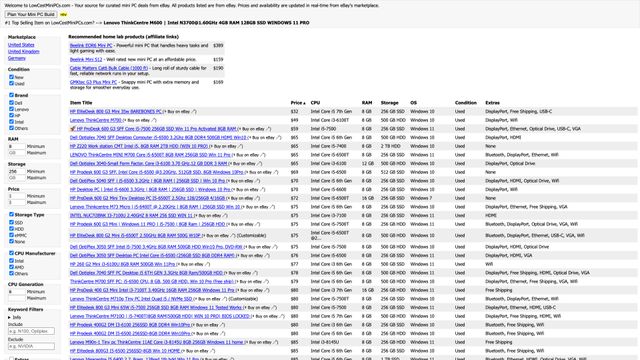Click Buy on eBay icon for Lenovo M90n-1 Tiny row
This screenshot has width=640, height=360.
(x=276, y=342)
